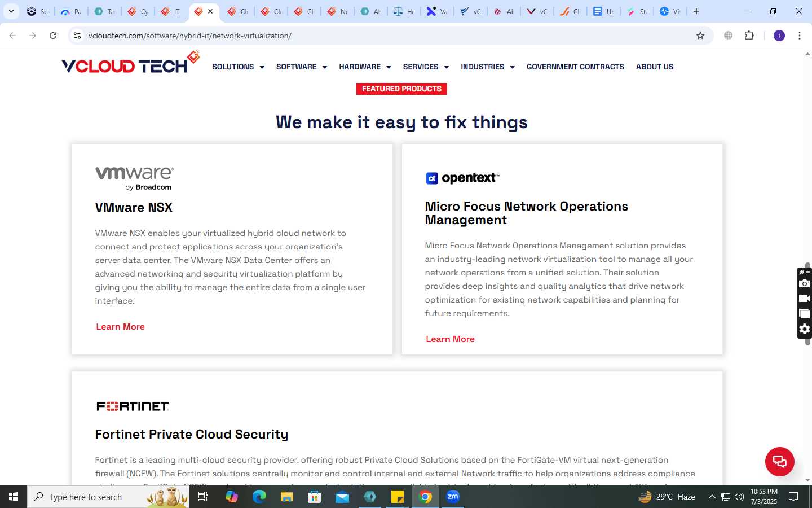
Task: Open GOVERNMENT CONTRACTS menu item
Action: coord(575,67)
